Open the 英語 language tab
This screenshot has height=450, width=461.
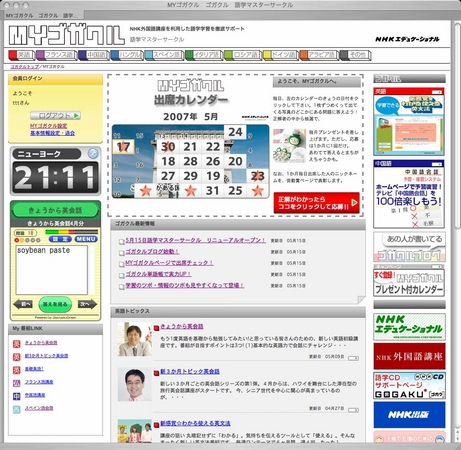pos(21,55)
